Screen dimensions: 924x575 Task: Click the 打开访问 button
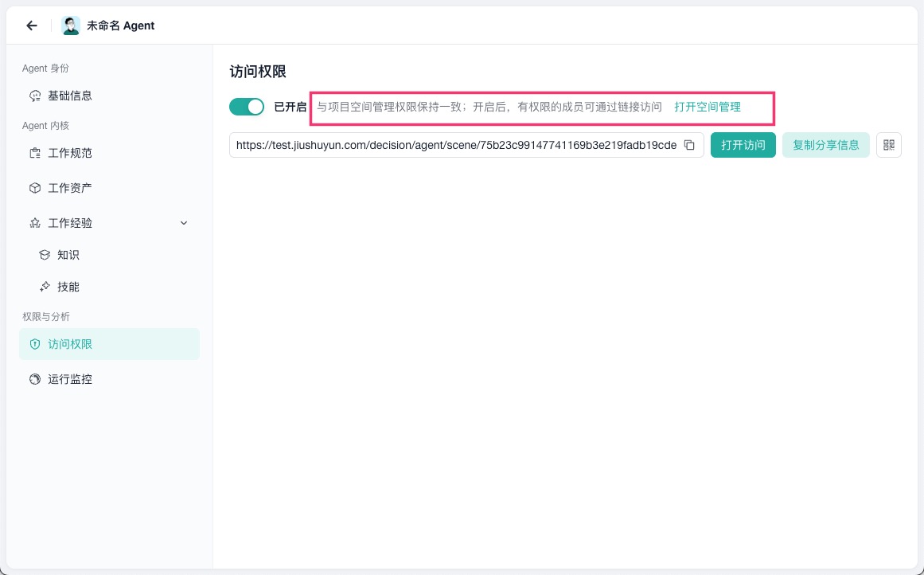click(743, 145)
